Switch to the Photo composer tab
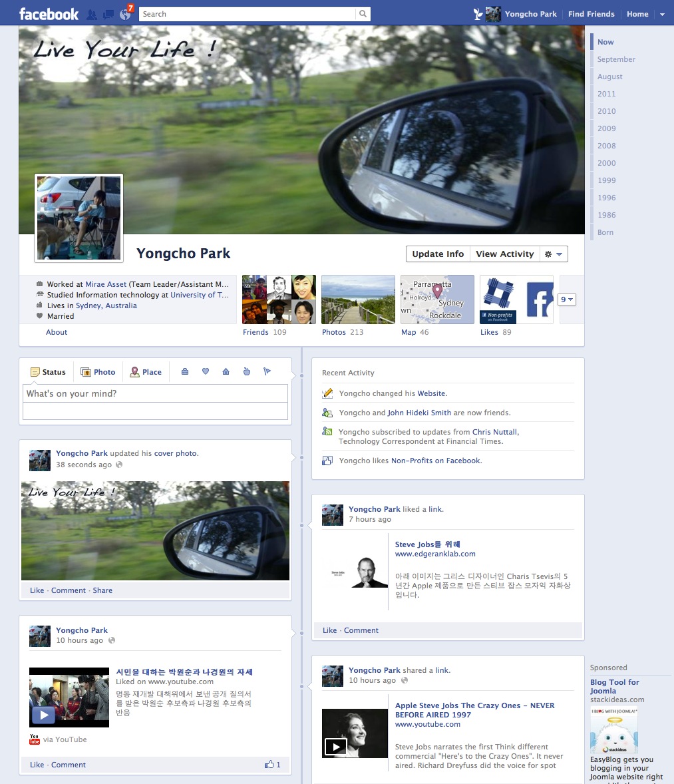 coord(98,372)
